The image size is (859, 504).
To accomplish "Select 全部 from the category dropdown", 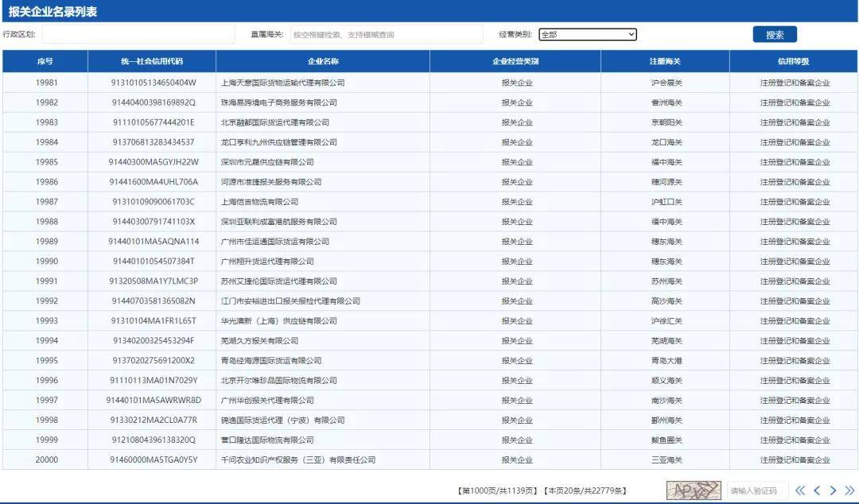I will [573, 34].
